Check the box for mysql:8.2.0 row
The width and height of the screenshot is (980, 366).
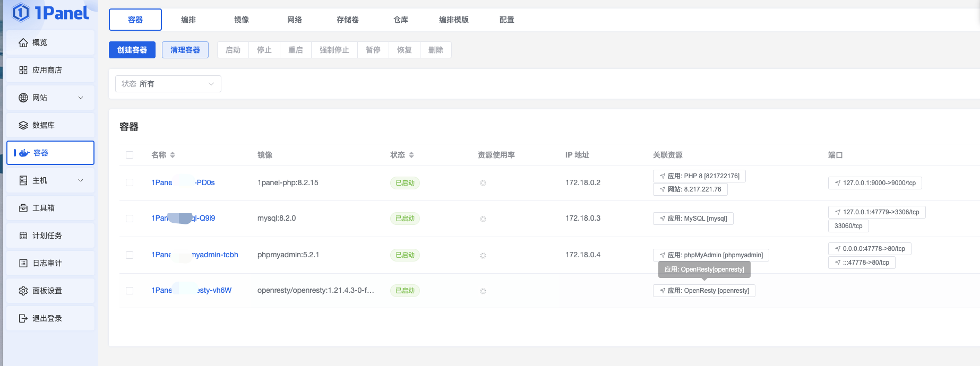click(130, 219)
